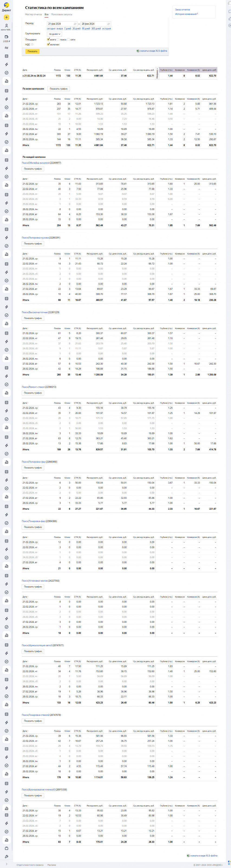
Task: Click the 'По каждой кампании' section heading
Action: click(x=34, y=157)
